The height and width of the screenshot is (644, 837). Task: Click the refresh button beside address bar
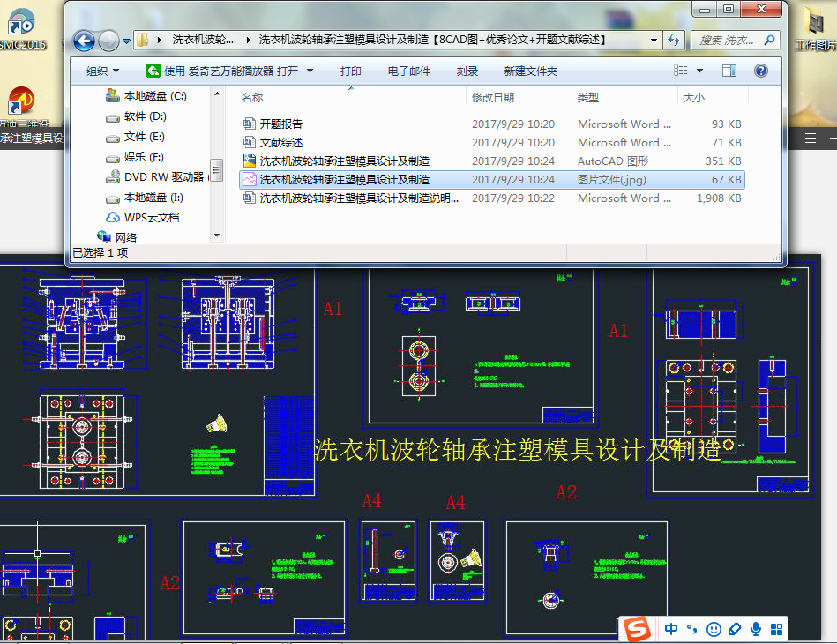pyautogui.click(x=675, y=41)
